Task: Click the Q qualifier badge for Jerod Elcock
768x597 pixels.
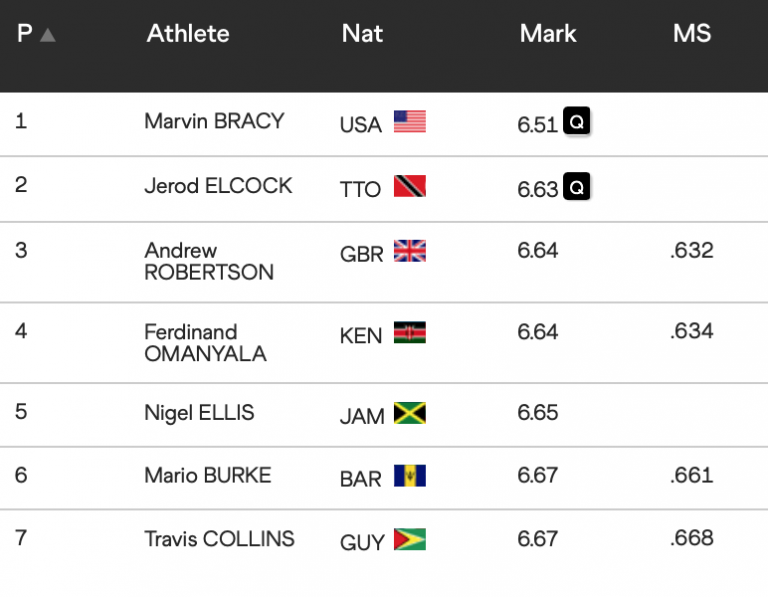Action: click(576, 187)
